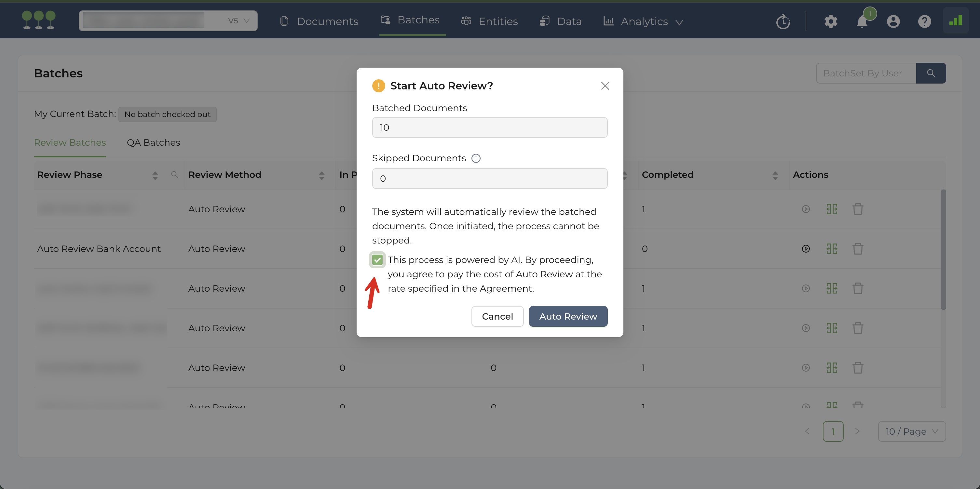Start Auto Review Bank Account batch play icon
980x489 pixels.
[x=805, y=249]
